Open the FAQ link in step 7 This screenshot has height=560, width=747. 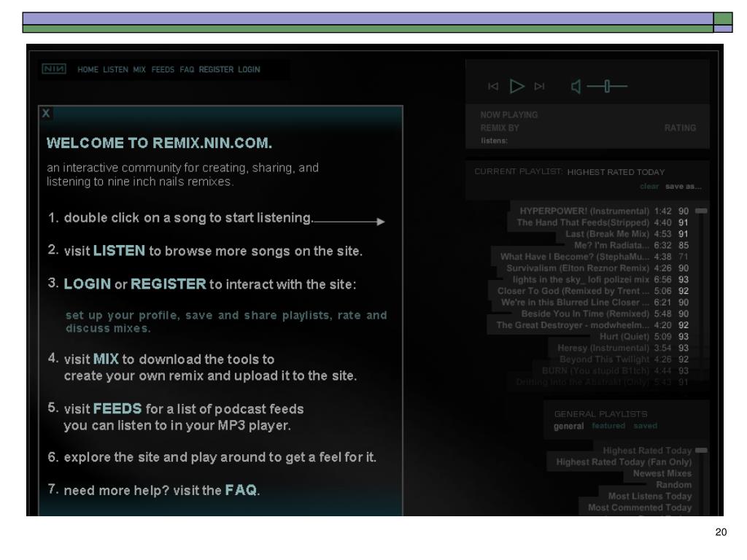coord(241,490)
